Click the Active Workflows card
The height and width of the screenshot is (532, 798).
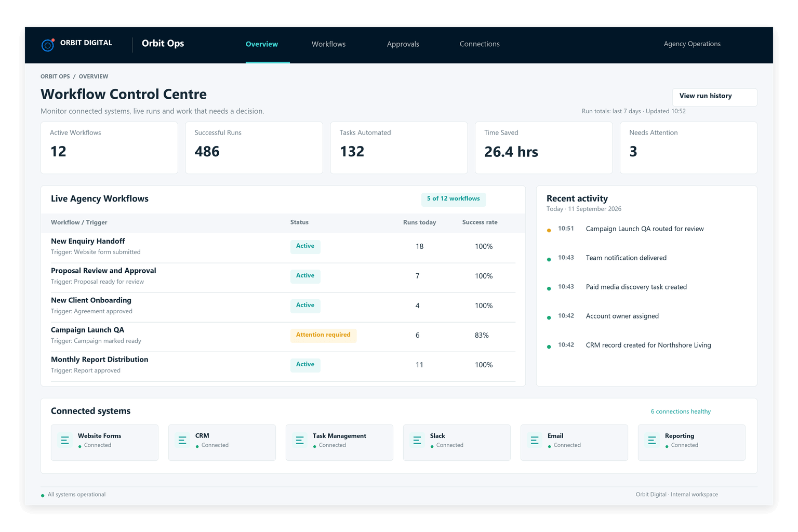coord(109,148)
